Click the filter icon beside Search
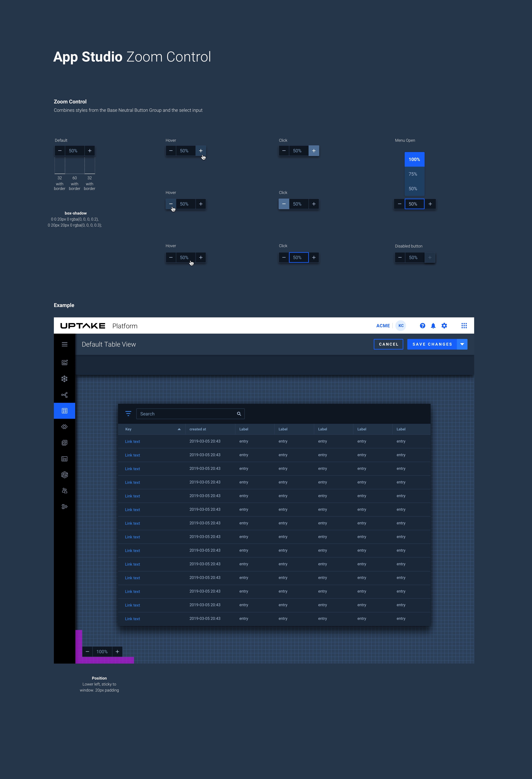This screenshot has height=779, width=532. point(128,414)
